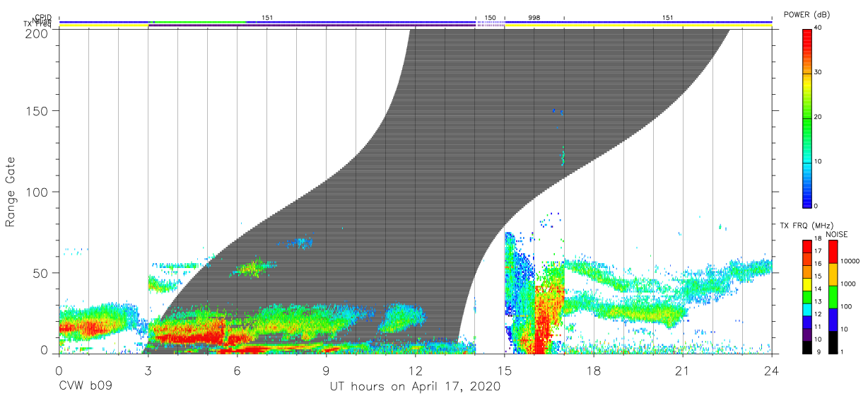Click the NOISE color scale bar
This screenshot has height=401, width=868.
point(833,296)
